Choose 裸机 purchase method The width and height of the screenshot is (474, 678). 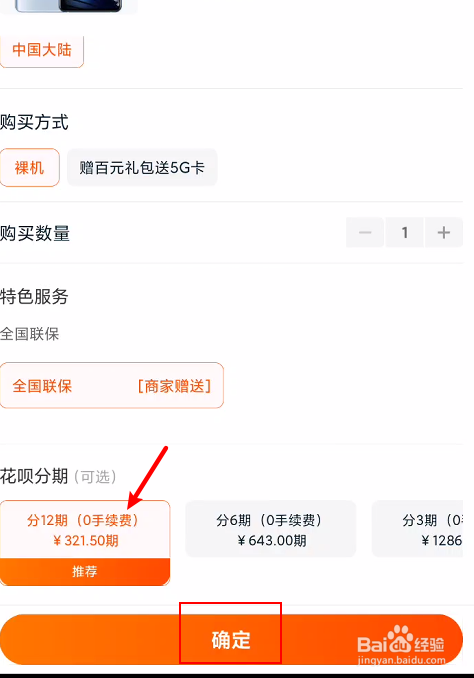29,167
